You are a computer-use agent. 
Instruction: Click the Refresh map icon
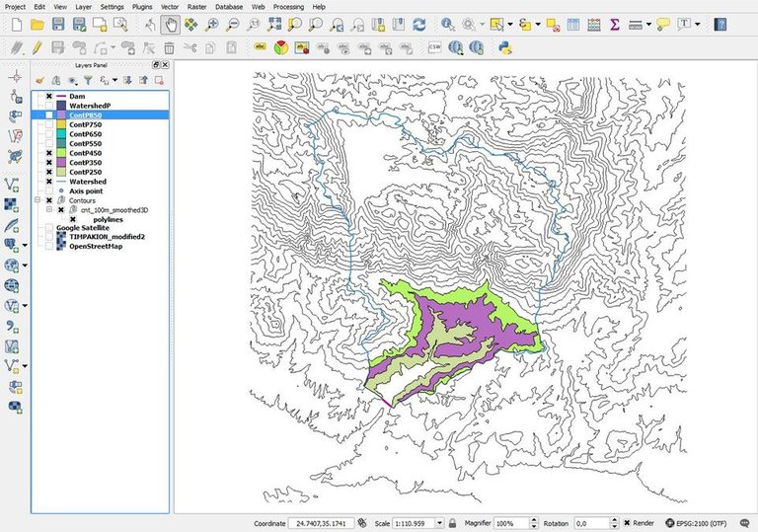tap(419, 24)
